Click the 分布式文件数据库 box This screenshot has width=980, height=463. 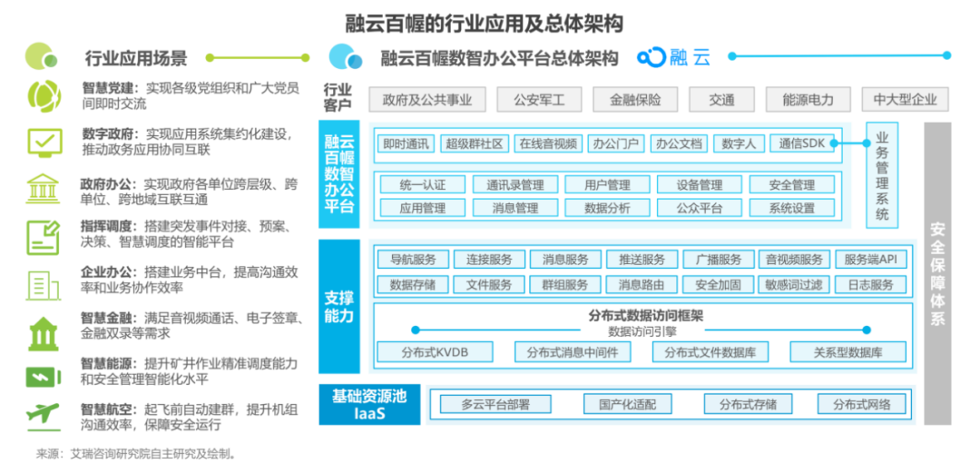(710, 352)
